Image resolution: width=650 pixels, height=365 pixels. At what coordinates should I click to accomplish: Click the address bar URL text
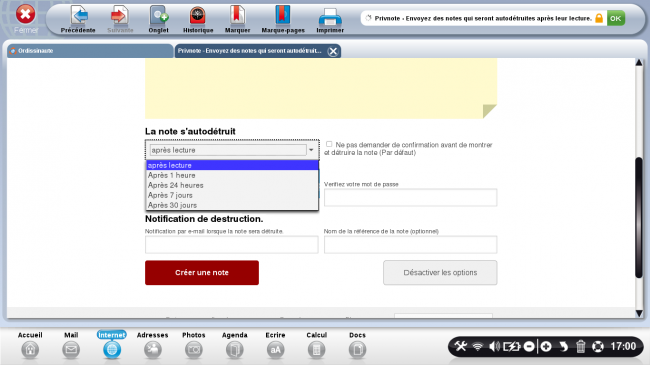tap(483, 18)
